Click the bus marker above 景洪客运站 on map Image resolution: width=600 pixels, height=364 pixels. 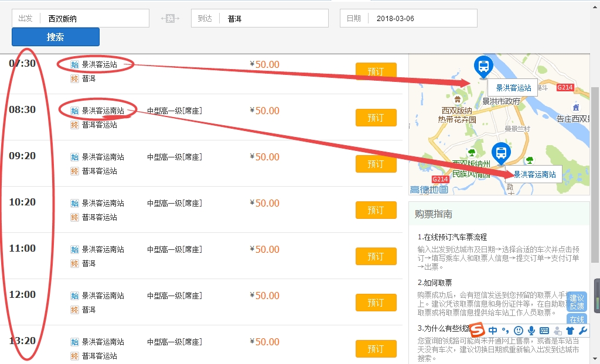(x=483, y=66)
